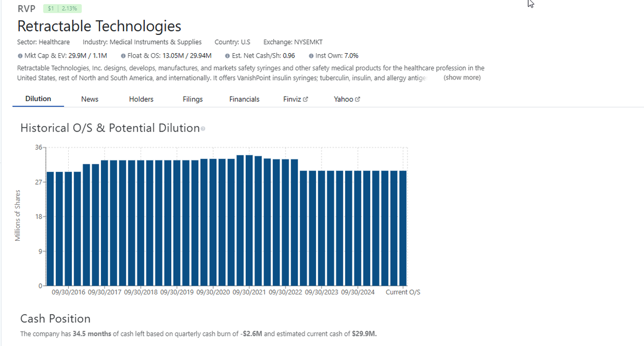Click the Exchange: NYSEMKT label
This screenshot has width=644, height=346.
293,42
